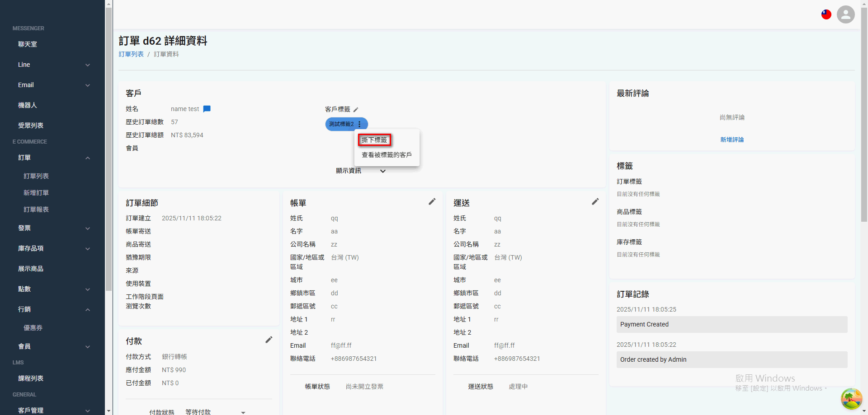This screenshot has height=415, width=868.
Task: Click 應付金額 value NT$ 990
Action: click(x=174, y=370)
